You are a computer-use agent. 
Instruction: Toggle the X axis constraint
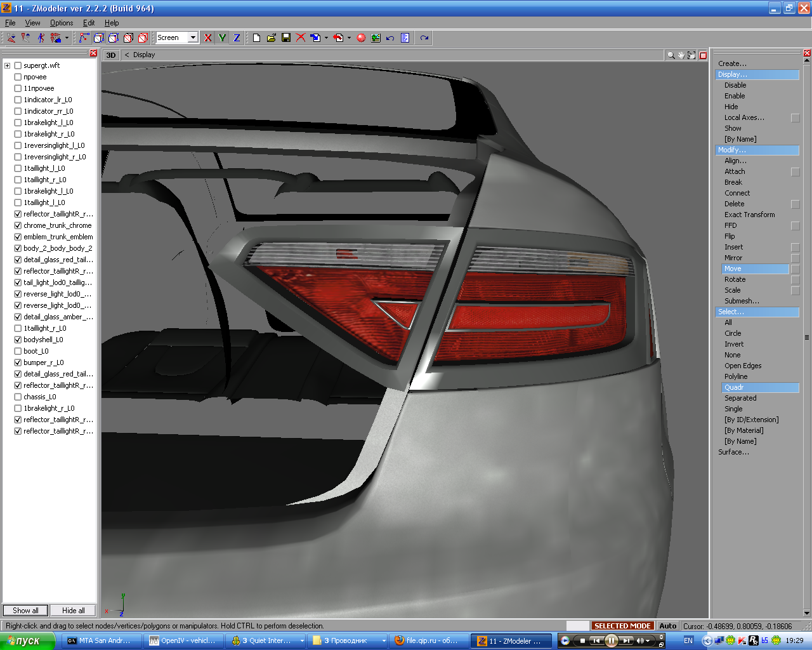(207, 38)
